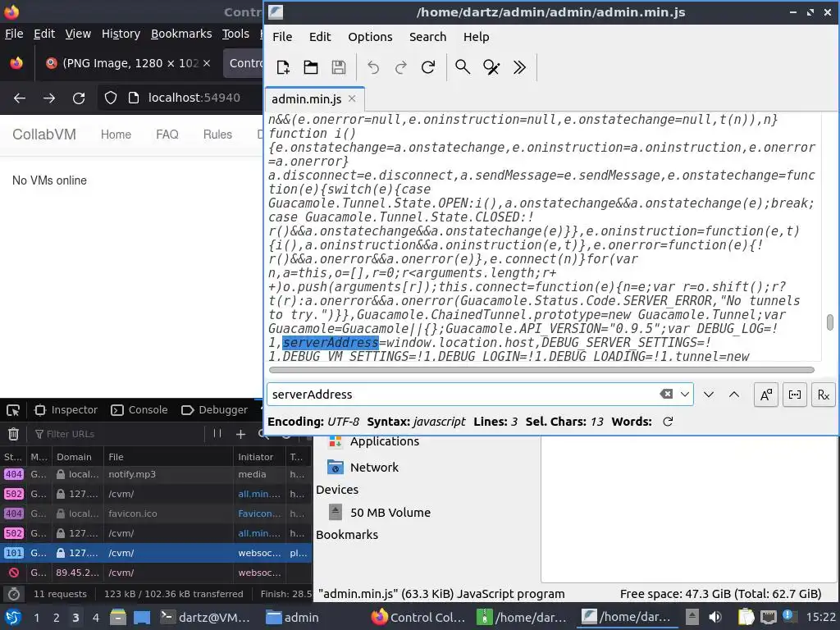Switch to workspace 2 in taskbar
Image resolution: width=840 pixels, height=630 pixels.
[57, 618]
